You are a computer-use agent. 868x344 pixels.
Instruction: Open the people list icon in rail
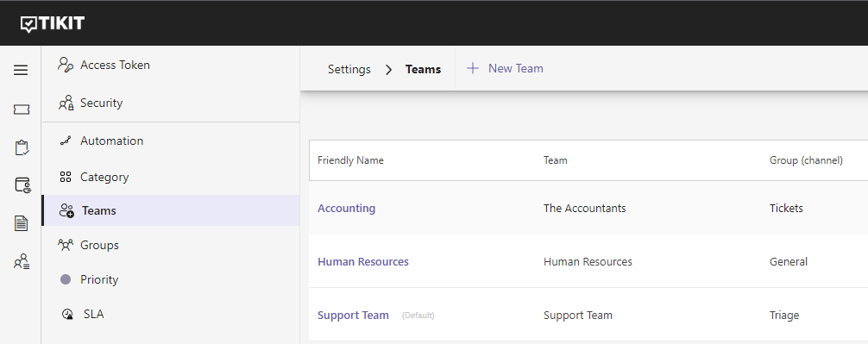tap(22, 261)
